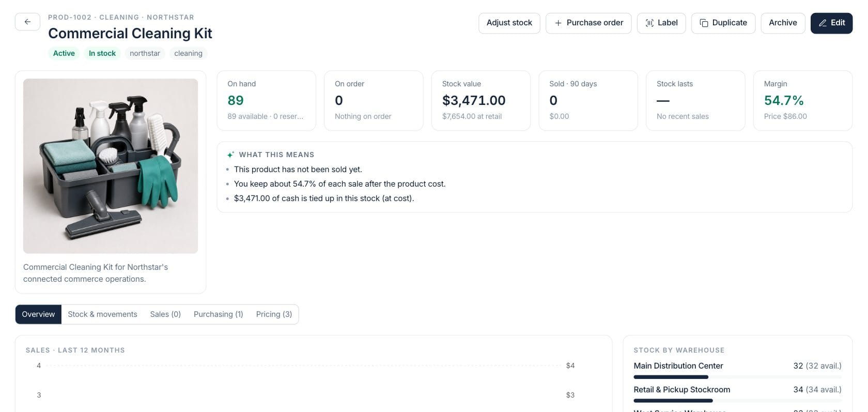The width and height of the screenshot is (868, 412).
Task: Go back with the left arrow button
Action: point(27,22)
